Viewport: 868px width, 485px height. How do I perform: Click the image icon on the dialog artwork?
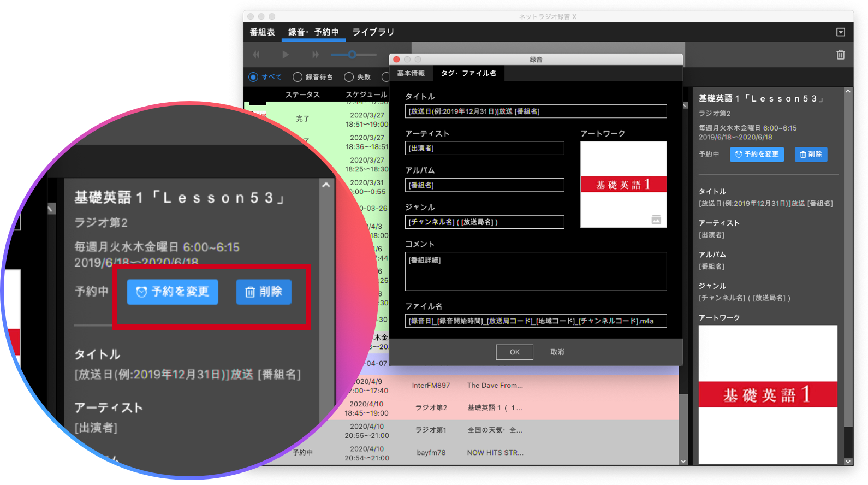(656, 220)
